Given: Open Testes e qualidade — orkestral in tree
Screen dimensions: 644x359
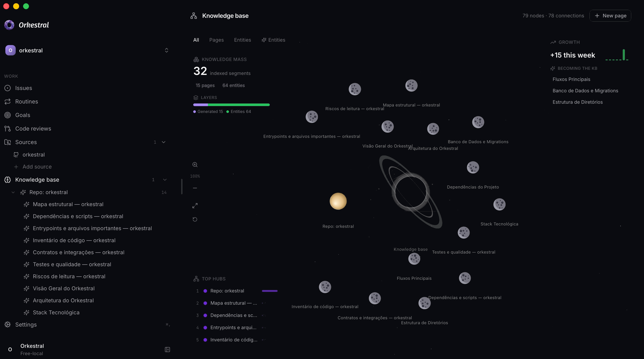Looking at the screenshot, I should click(67, 264).
